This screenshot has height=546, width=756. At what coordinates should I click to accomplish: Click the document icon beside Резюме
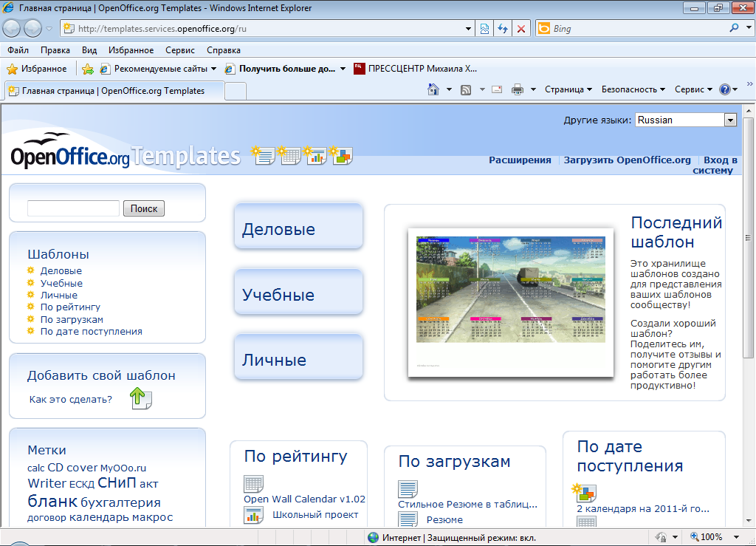[408, 519]
